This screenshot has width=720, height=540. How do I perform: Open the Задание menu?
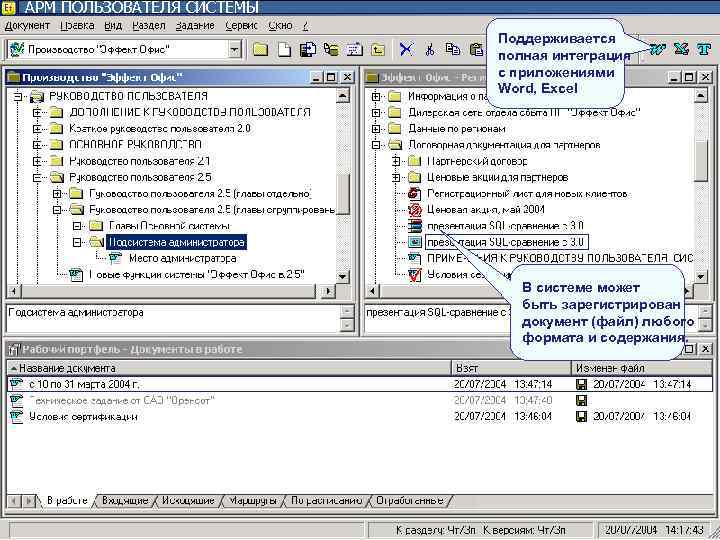195,26
